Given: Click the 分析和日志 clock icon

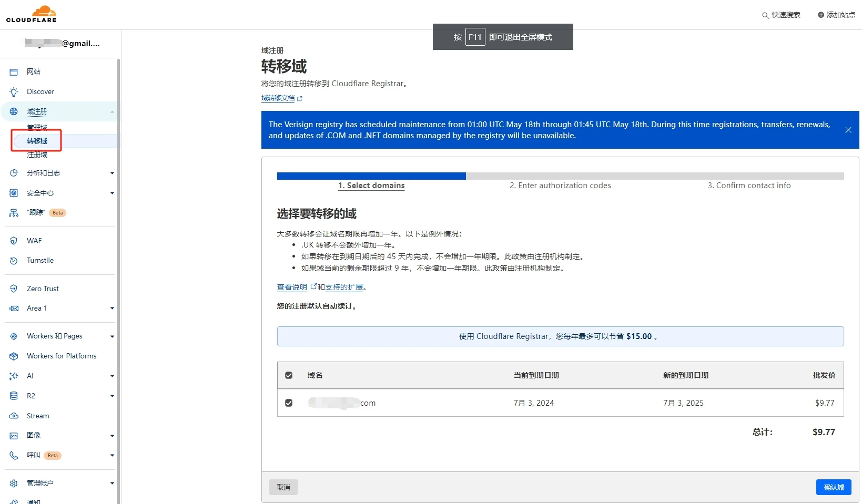Looking at the screenshot, I should 14,173.
